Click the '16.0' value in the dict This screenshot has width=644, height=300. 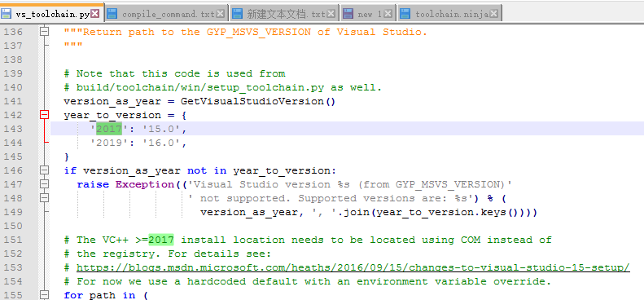click(x=161, y=143)
